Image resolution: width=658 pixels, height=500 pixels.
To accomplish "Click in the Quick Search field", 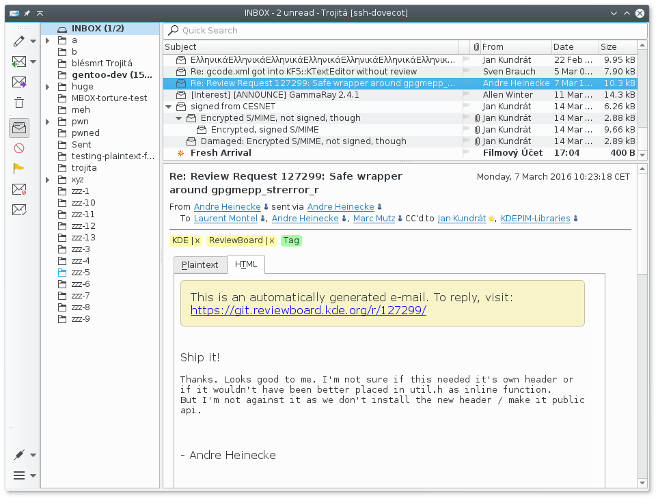I will tap(400, 30).
